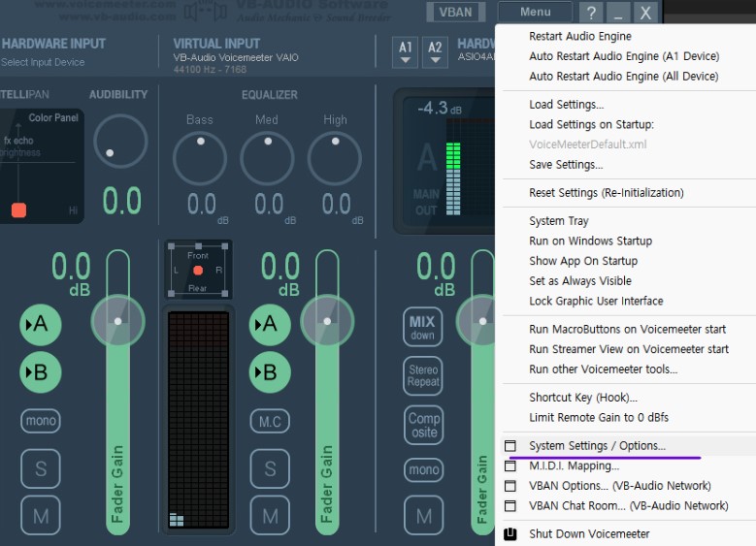
Task: Click the M.I.D.I. Mapping window icon
Action: pyautogui.click(x=510, y=466)
